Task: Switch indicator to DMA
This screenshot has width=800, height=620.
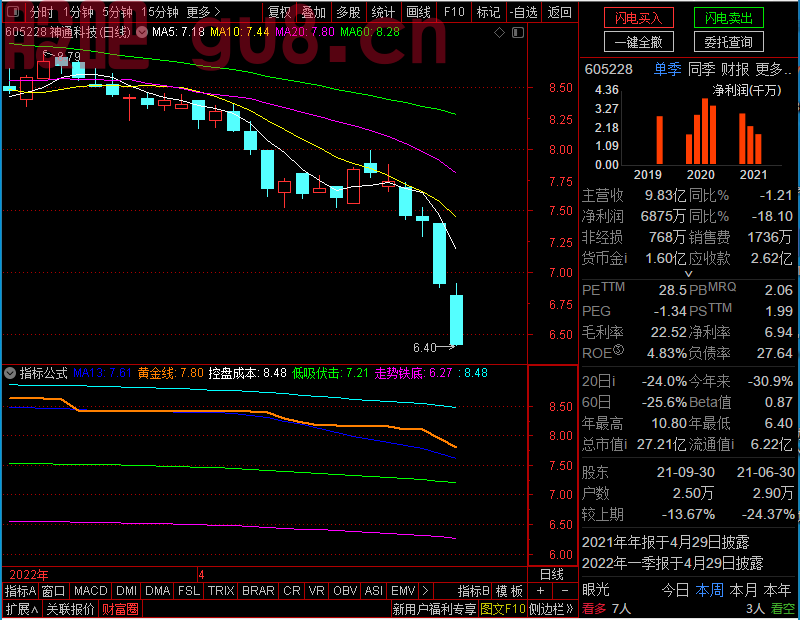Action: coord(158,591)
